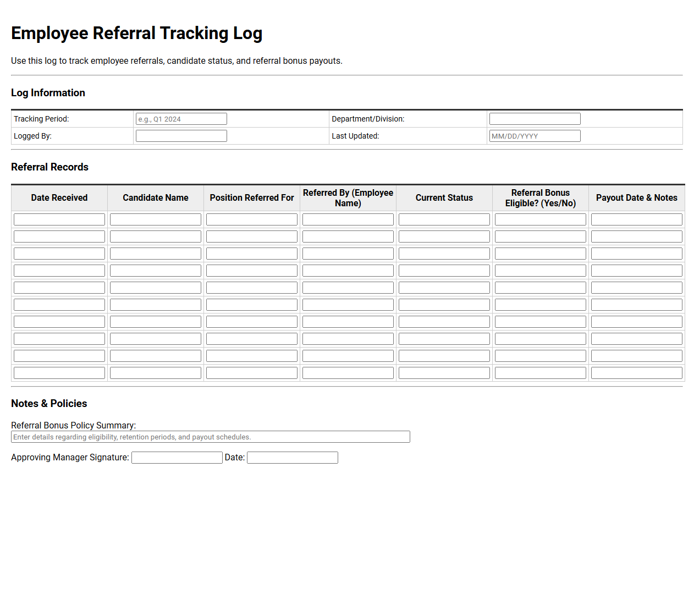Select third row Position Referred For cell
The image size is (694, 616).
point(252,254)
